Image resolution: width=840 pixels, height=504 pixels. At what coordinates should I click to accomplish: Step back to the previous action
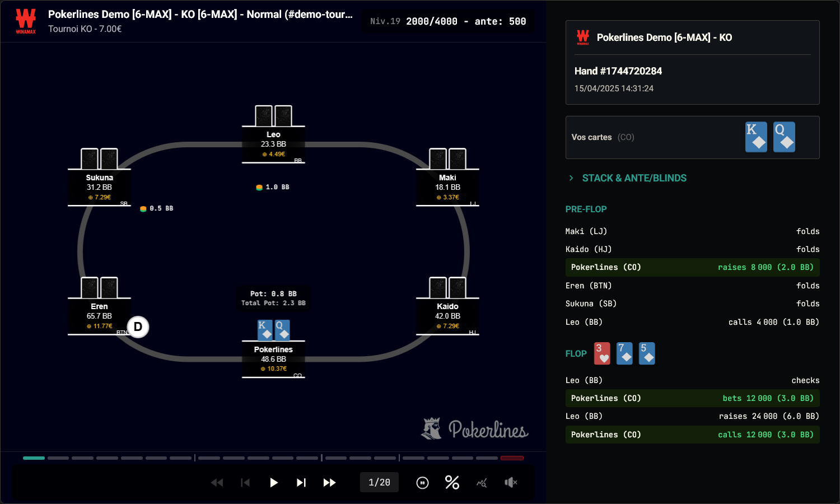pos(245,482)
